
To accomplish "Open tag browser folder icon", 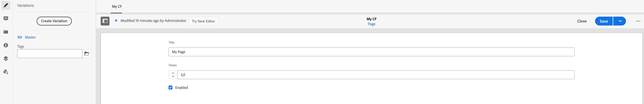I will [x=87, y=54].
